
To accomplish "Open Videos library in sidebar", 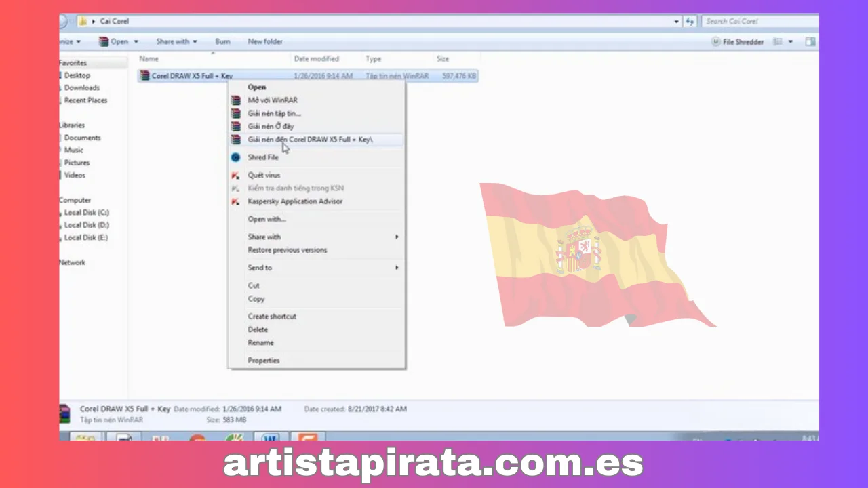I will (75, 175).
